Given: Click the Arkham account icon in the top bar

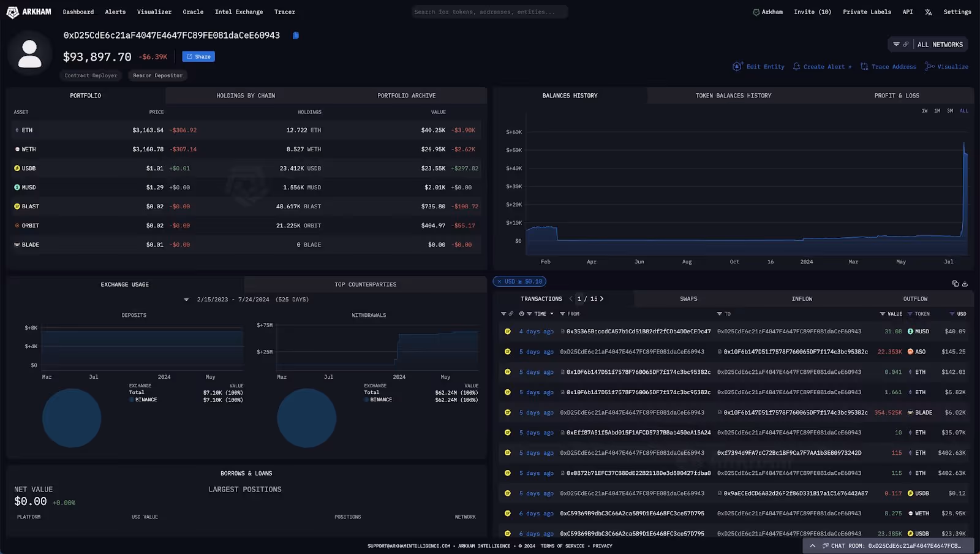Looking at the screenshot, I should pos(756,12).
